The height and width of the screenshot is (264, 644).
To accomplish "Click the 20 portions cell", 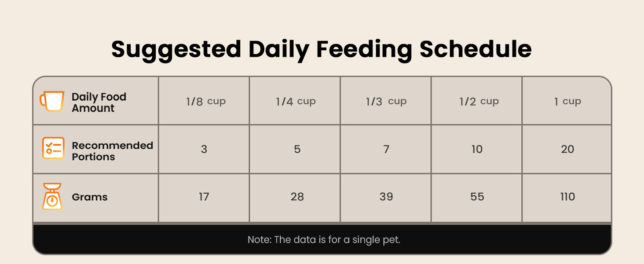I will [x=567, y=149].
